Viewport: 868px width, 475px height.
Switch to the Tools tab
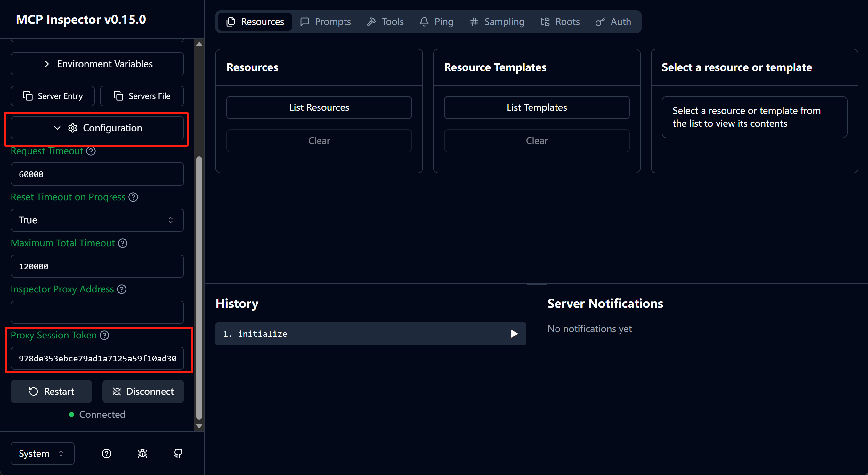(385, 22)
